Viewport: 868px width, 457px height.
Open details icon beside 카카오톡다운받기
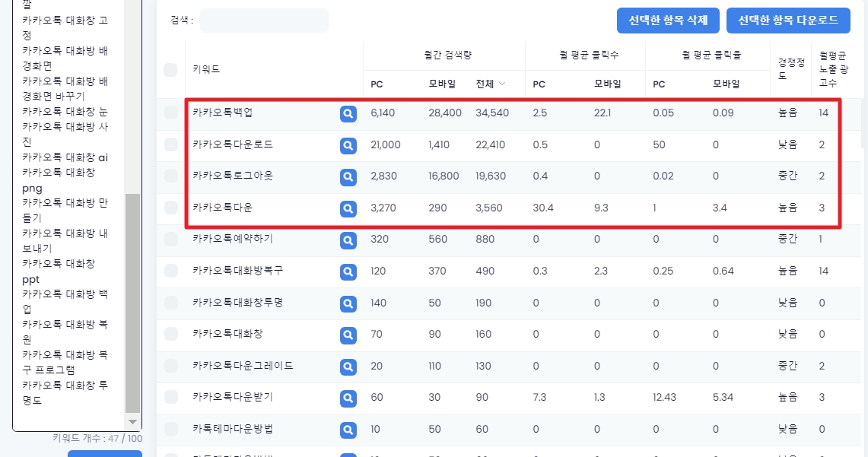point(348,398)
